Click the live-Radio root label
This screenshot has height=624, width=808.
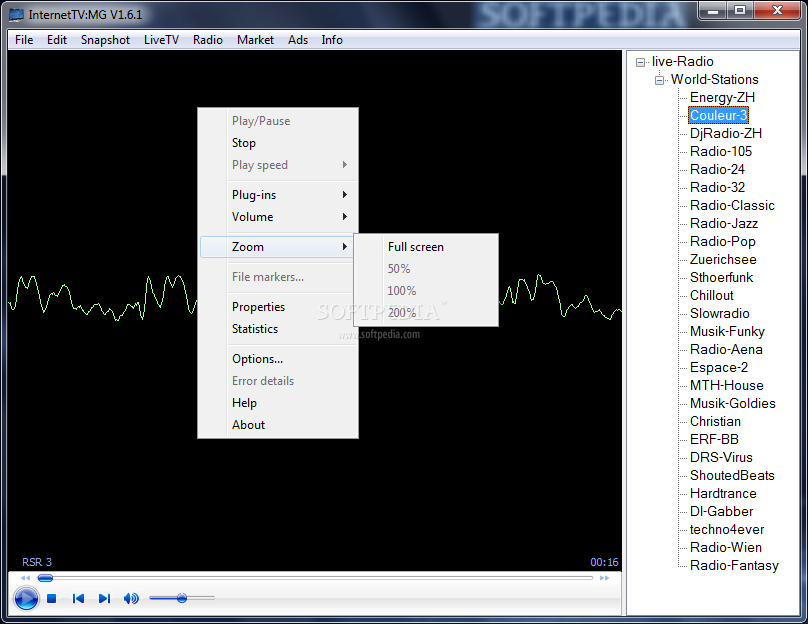[x=682, y=61]
